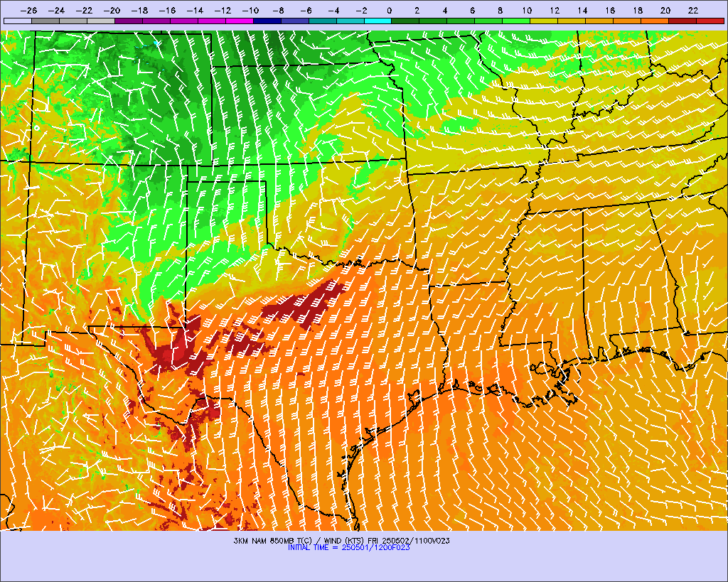Click the dark gray swatch between -26 and -24
Viewport: 728px width, 582px height.
click(x=45, y=21)
